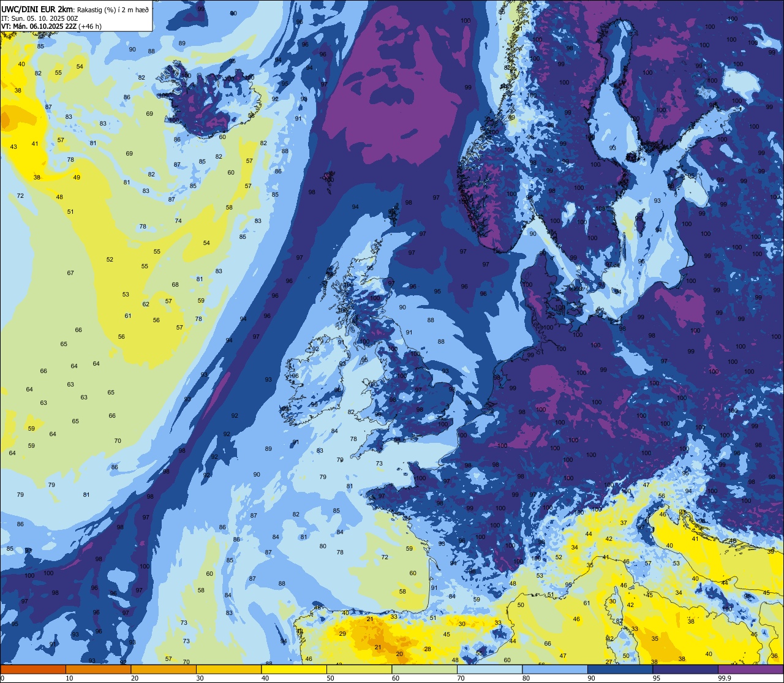Select the light blue swatch between 70 and 80
784x683 pixels.
click(489, 669)
